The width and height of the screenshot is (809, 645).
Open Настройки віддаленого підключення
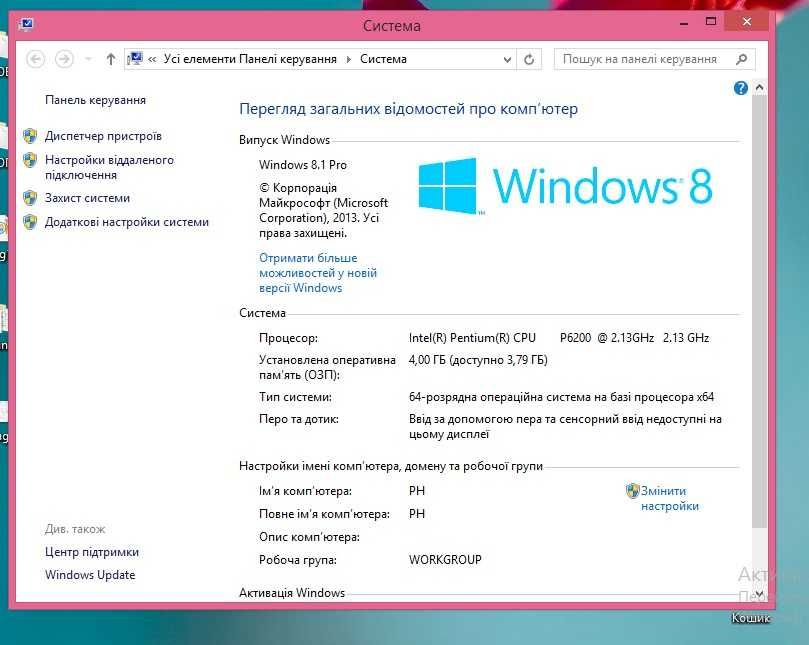[109, 167]
